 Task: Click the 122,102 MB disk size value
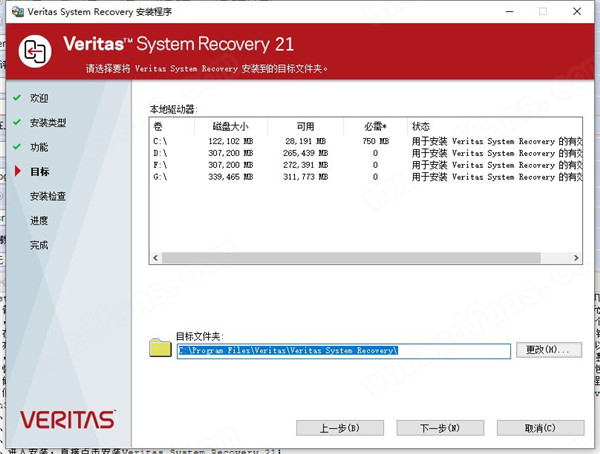(231, 141)
